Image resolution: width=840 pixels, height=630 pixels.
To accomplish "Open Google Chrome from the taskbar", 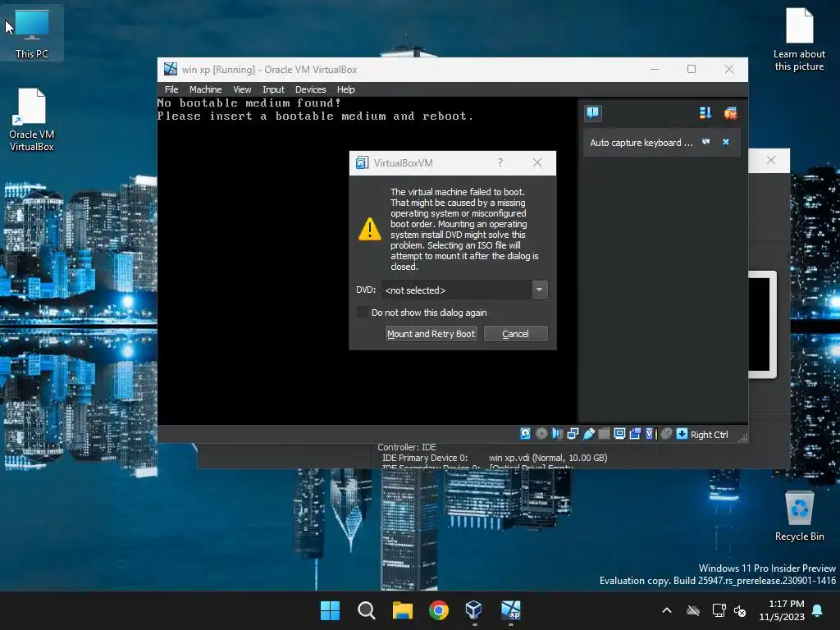I will (x=439, y=610).
